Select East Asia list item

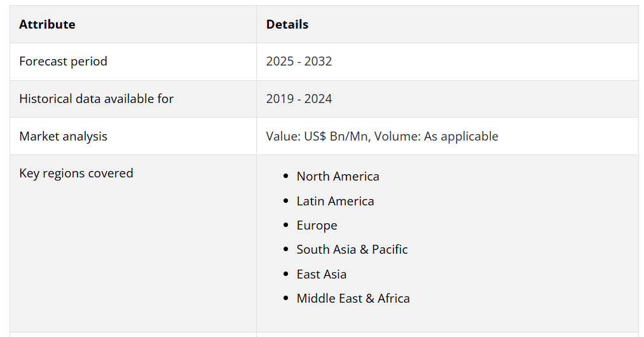pos(322,274)
